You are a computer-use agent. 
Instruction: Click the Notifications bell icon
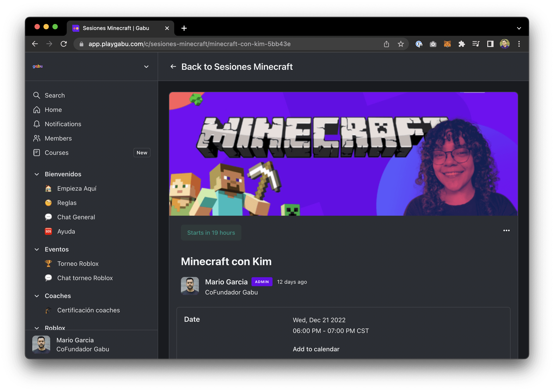click(37, 124)
